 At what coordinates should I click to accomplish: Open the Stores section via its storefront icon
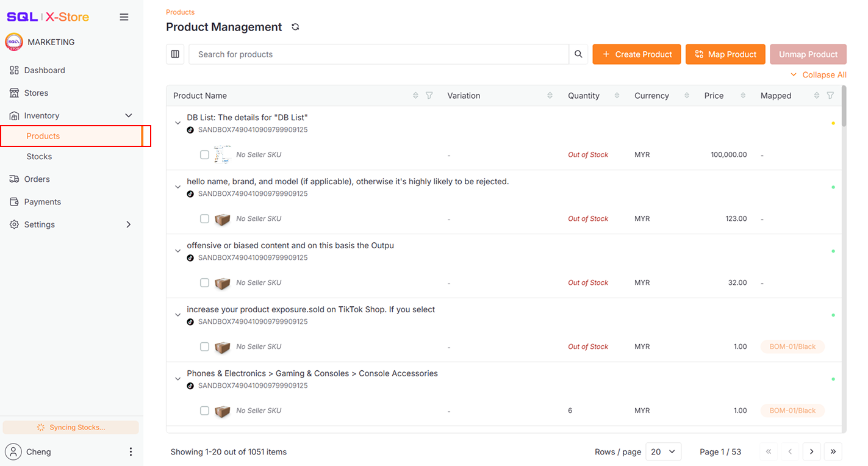click(14, 92)
